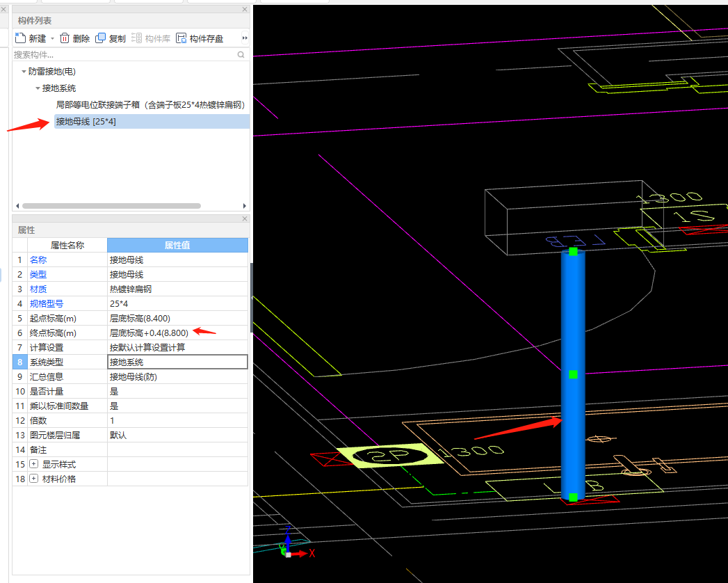Click 汇总信息 value 接地母线(防)

click(x=177, y=377)
